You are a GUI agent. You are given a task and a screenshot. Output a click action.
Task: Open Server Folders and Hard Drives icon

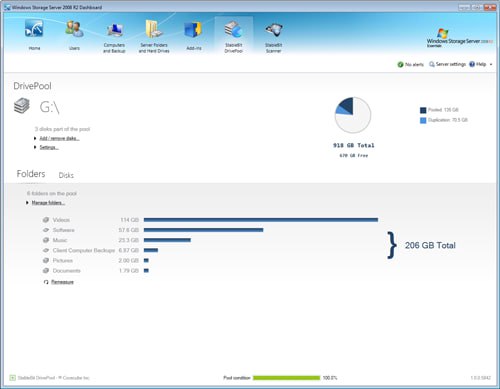click(x=154, y=29)
